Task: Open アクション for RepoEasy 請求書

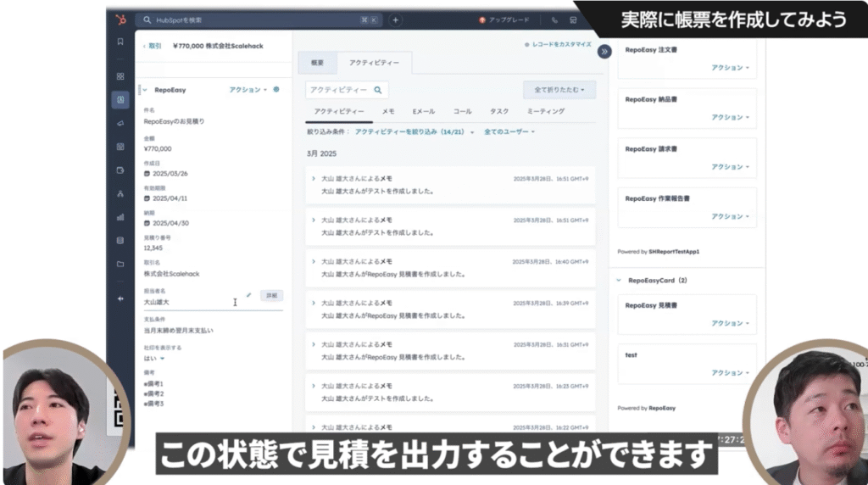Action: 730,167
